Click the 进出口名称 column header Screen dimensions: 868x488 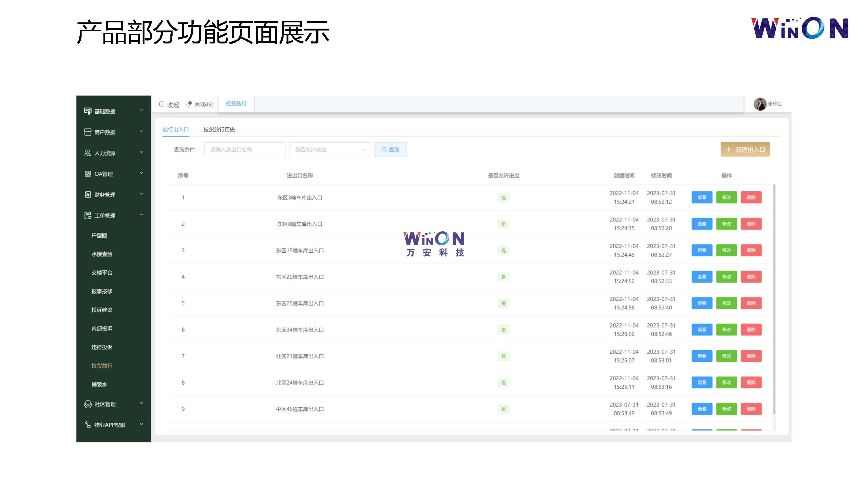point(300,175)
